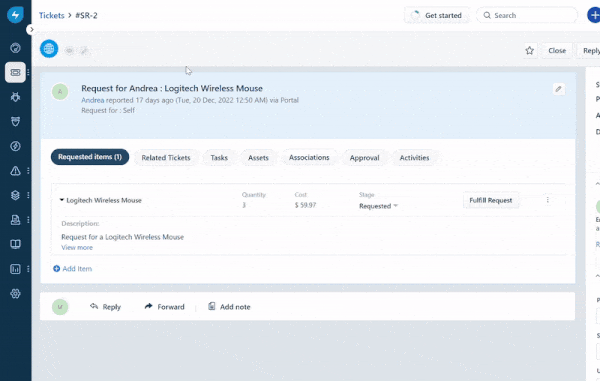Viewport: 600px width, 381px height.
Task: Click the reply arrow icon at bottom
Action: [x=94, y=306]
